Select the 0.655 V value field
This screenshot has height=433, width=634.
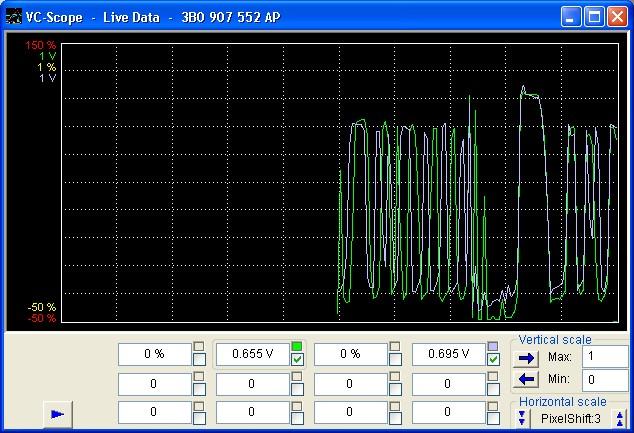252,354
